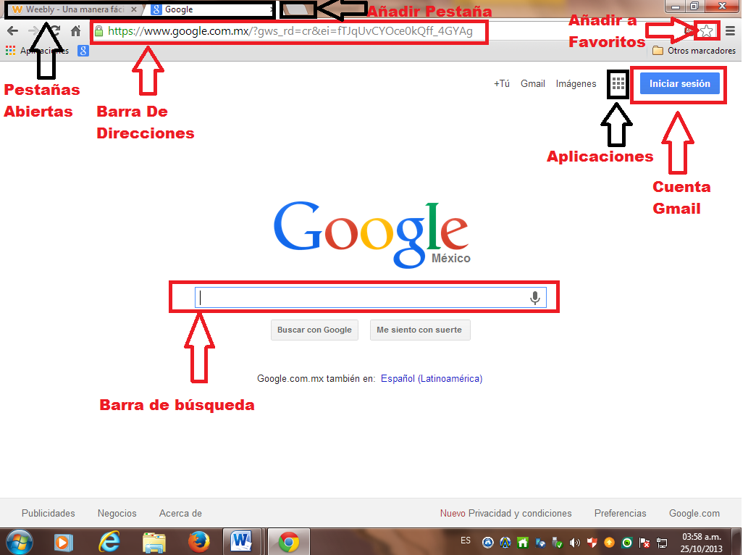Open the Google apps grid icon
The width and height of the screenshot is (756, 555).
618,84
